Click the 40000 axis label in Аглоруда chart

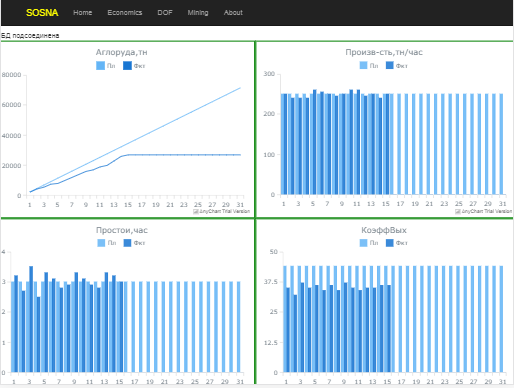pyautogui.click(x=11, y=136)
